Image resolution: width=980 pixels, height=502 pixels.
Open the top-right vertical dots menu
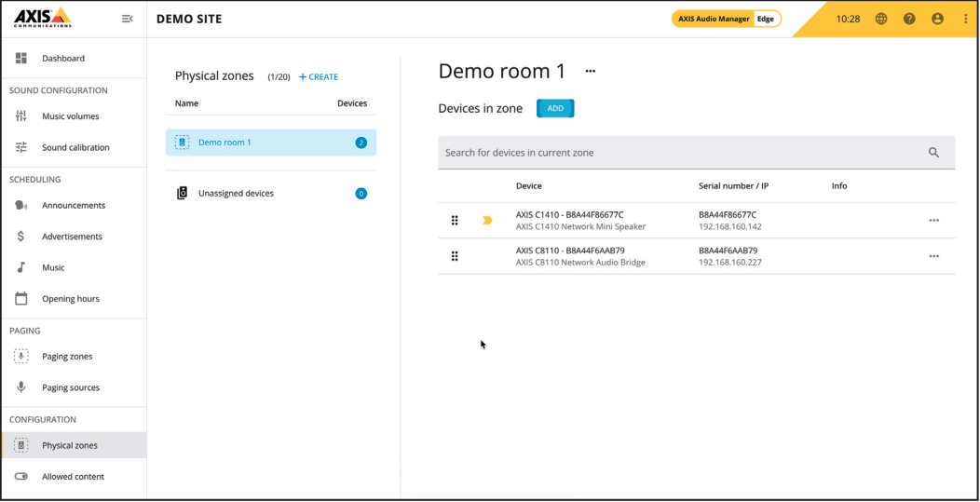click(965, 19)
